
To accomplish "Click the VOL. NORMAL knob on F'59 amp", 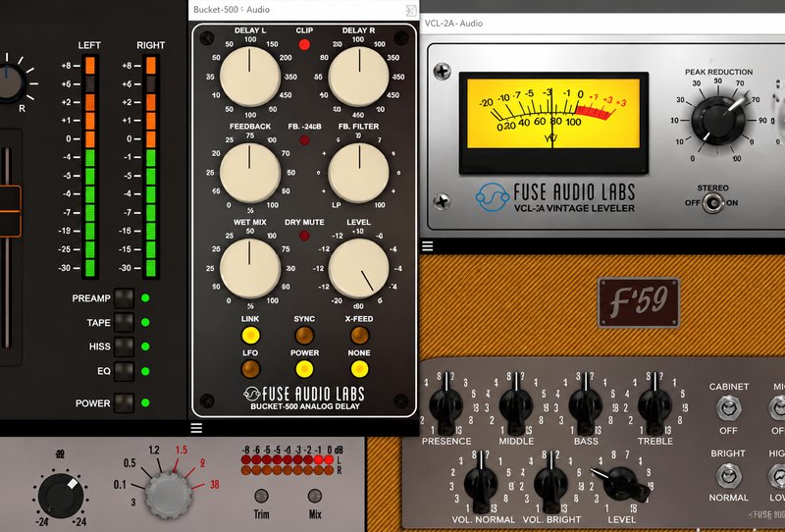I will pos(480,483).
